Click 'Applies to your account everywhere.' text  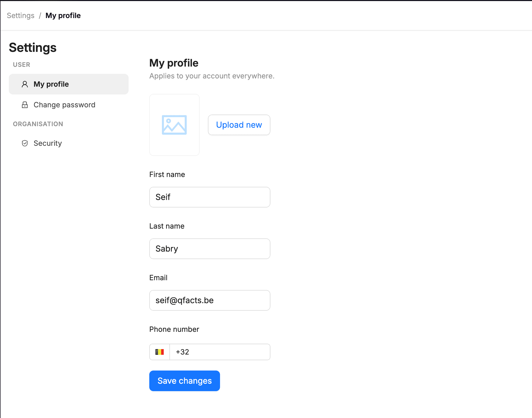click(212, 76)
